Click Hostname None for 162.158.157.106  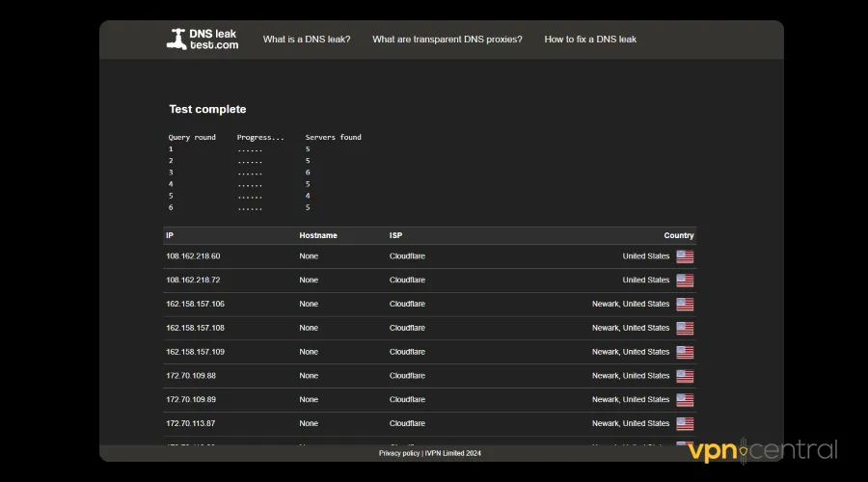(309, 304)
